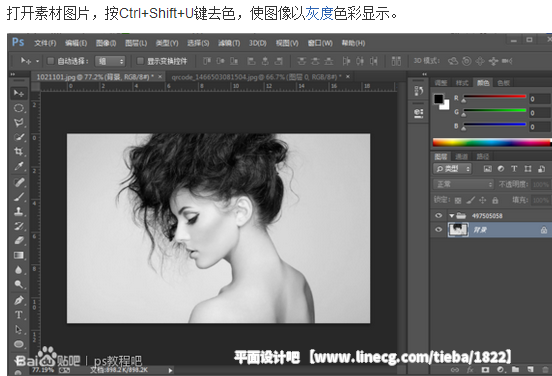
Task: Hide the 背景 layer
Action: [438, 230]
